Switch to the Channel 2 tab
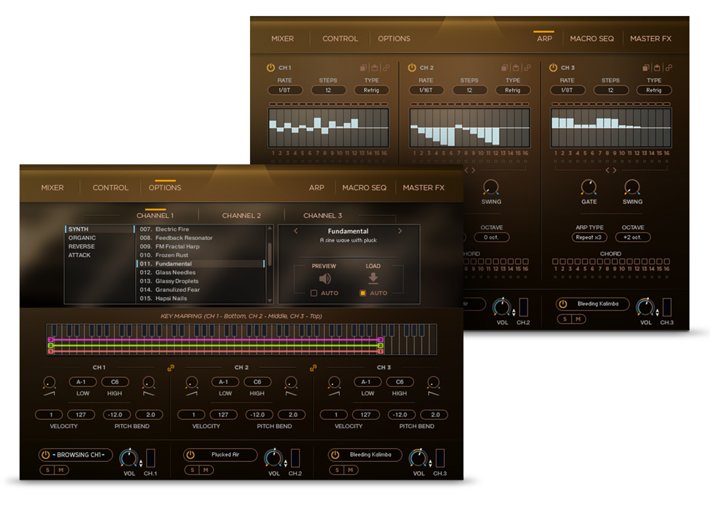The width and height of the screenshot is (710, 520). coord(241,215)
